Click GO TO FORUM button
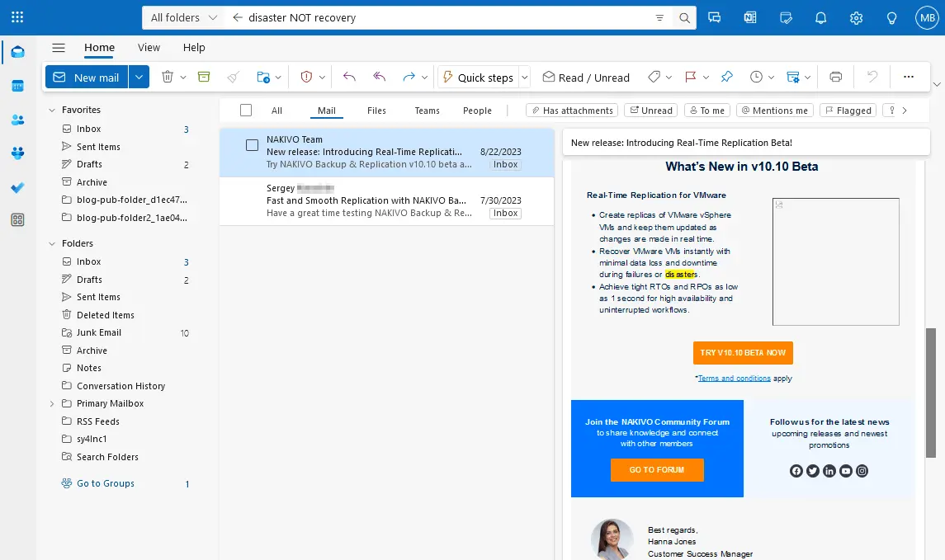The height and width of the screenshot is (560, 945). pos(657,470)
